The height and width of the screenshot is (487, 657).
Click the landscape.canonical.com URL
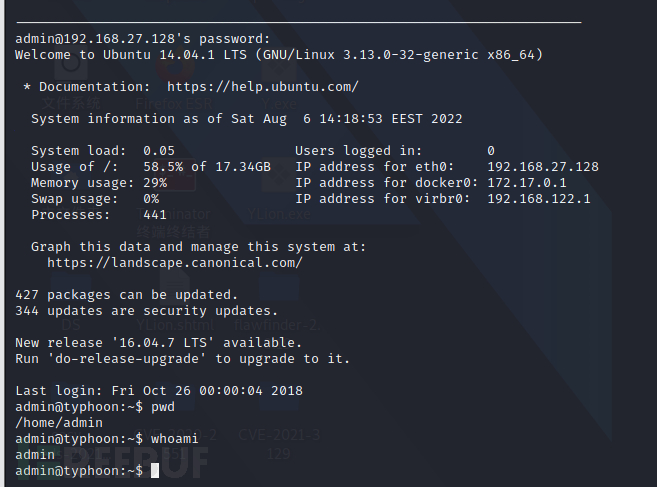(175, 263)
